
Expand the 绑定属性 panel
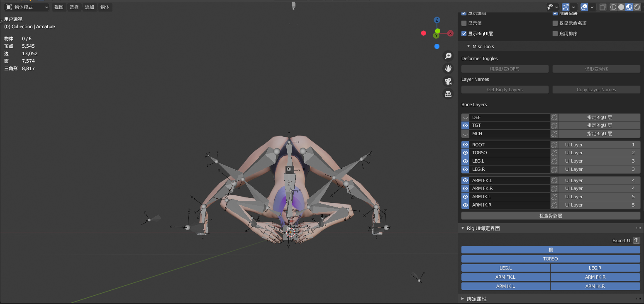tap(463, 299)
